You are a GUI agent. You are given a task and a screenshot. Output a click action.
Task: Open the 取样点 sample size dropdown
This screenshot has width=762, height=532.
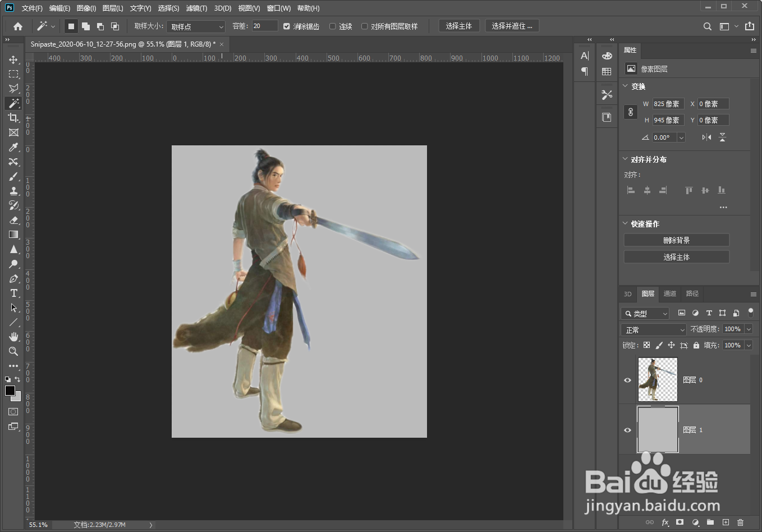[196, 26]
